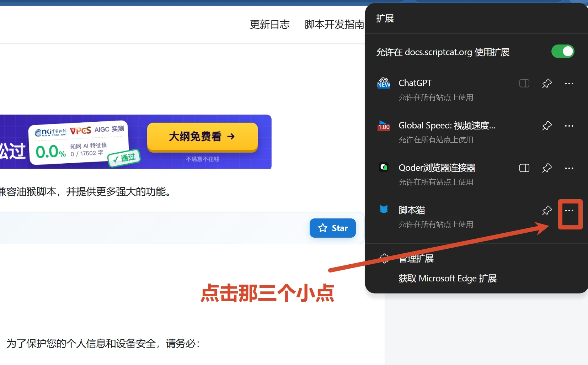The image size is (588, 365).
Task: Open the 脚本开发指南 nav item
Action: point(334,25)
